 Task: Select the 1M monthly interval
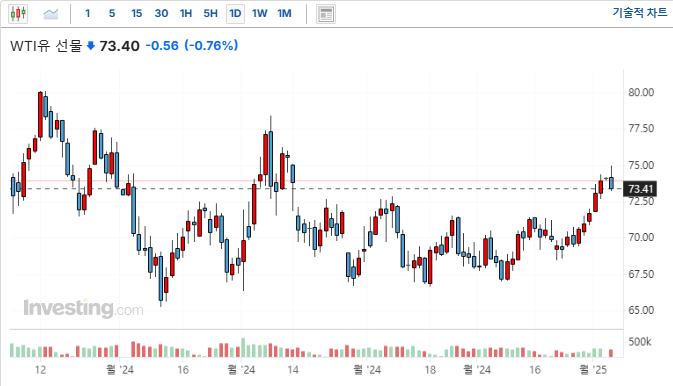point(285,13)
